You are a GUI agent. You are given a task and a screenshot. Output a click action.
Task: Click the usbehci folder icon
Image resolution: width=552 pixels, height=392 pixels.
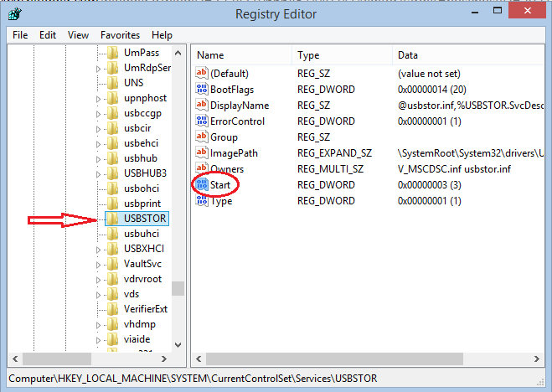coord(112,143)
